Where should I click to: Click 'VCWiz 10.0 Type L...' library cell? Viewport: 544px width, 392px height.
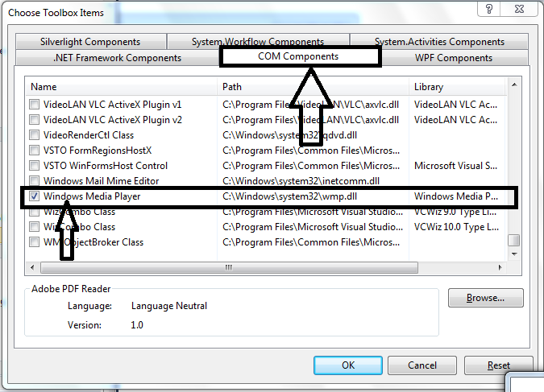(x=457, y=227)
